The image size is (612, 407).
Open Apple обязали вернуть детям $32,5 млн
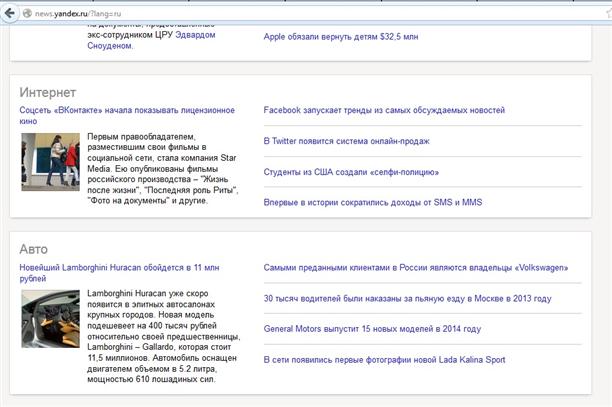(x=340, y=36)
